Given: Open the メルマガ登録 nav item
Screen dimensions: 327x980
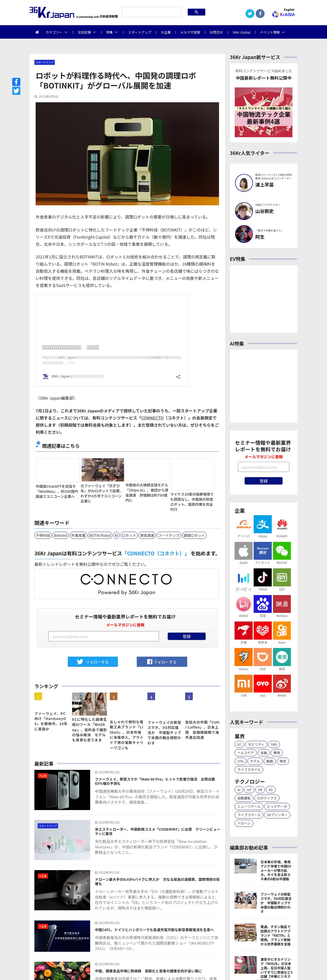Looking at the screenshot, I should (190, 32).
